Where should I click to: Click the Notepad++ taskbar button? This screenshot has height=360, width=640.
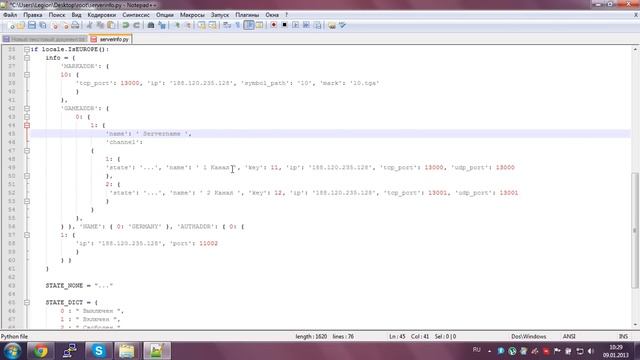tap(156, 351)
